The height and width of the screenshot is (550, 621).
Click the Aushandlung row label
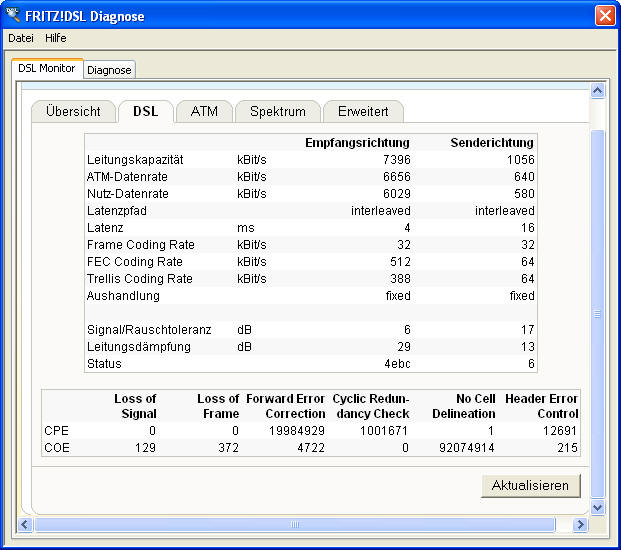(123, 296)
